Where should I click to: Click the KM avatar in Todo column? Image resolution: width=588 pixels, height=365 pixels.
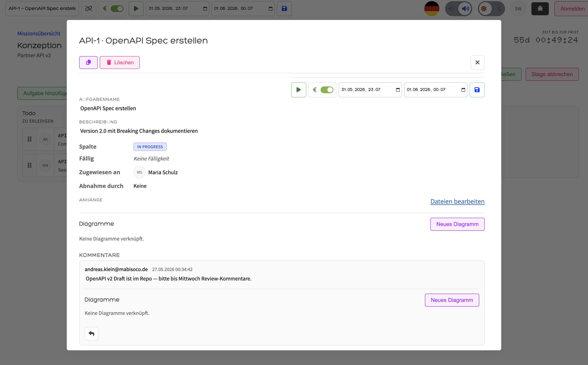pos(45,165)
